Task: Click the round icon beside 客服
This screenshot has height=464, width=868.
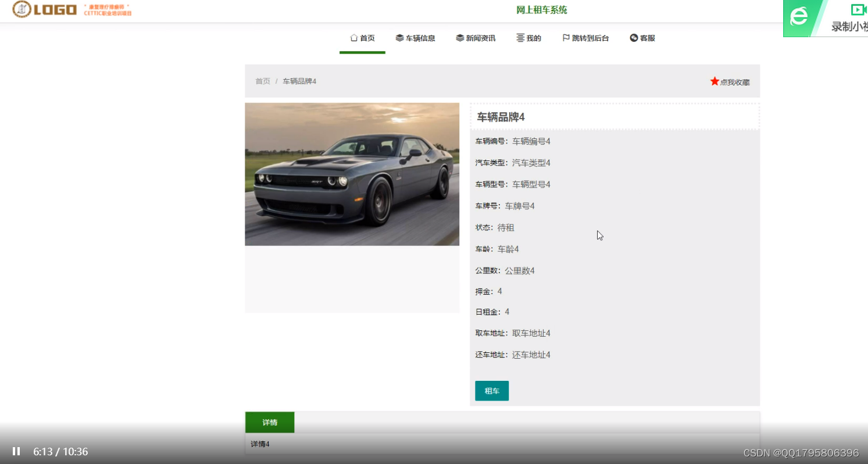Action: click(x=634, y=38)
